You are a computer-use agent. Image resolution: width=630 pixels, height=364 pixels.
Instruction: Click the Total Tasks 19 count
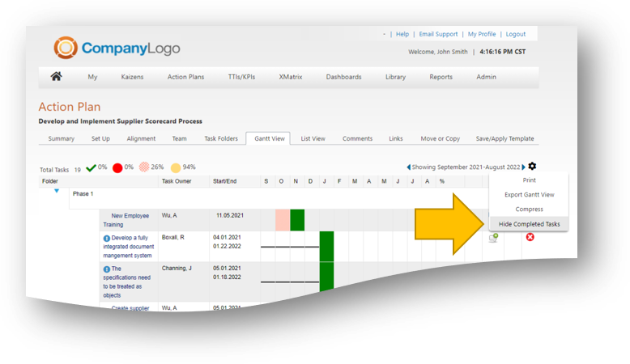[x=60, y=170]
